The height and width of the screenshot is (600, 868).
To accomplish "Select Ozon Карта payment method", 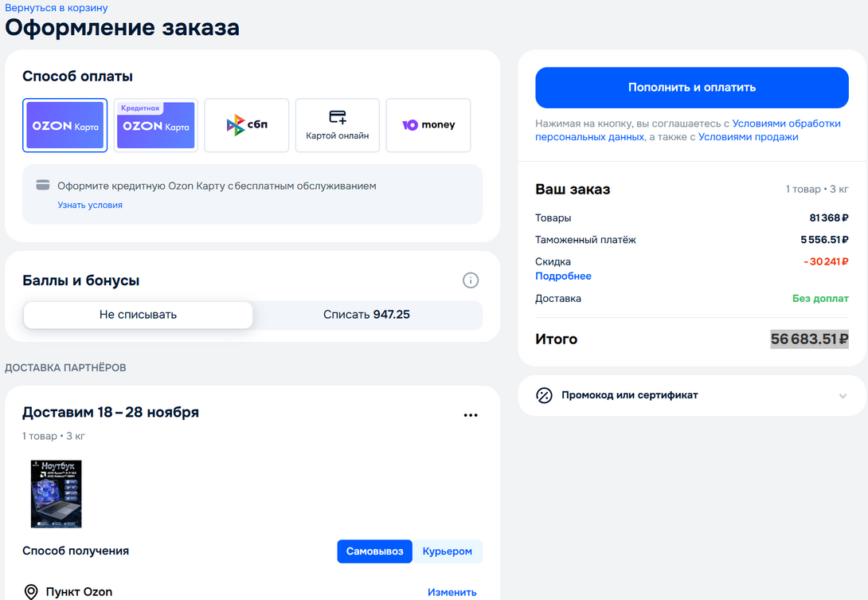I will (65, 125).
